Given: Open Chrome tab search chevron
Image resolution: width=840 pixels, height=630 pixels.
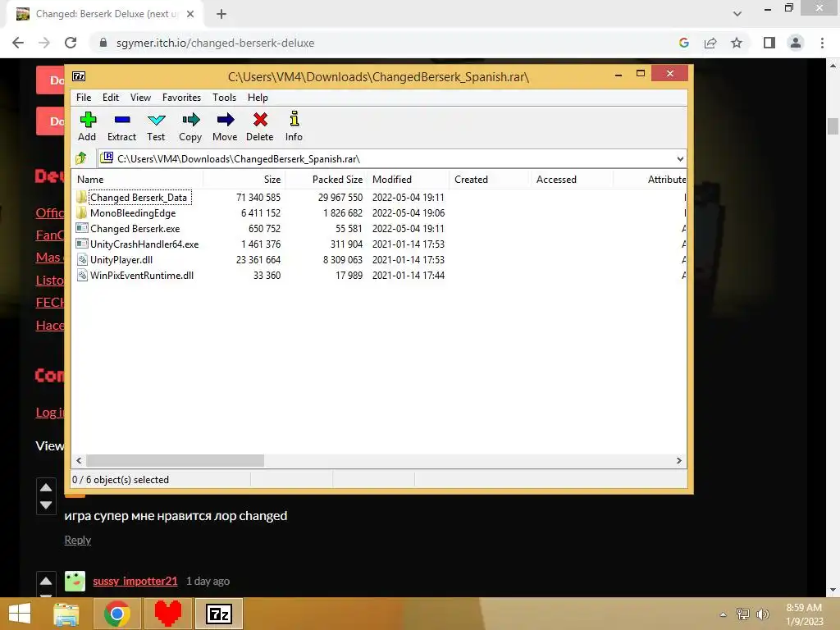Looking at the screenshot, I should click(737, 14).
